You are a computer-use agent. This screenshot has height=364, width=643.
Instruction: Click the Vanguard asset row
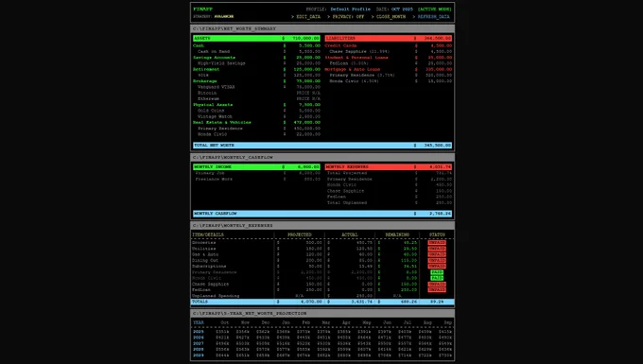[x=256, y=87]
